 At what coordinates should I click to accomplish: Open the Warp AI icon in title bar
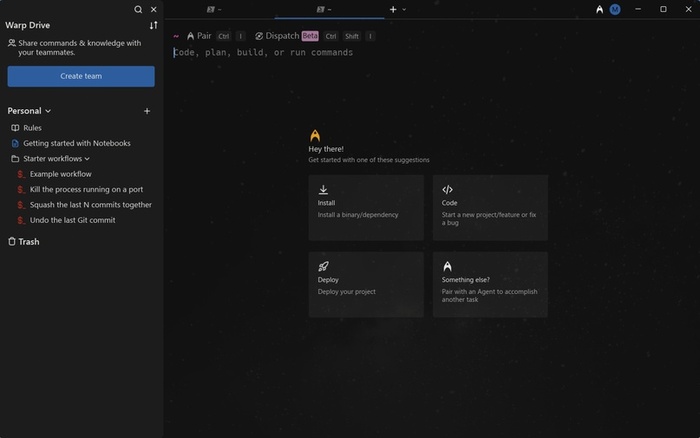click(599, 9)
